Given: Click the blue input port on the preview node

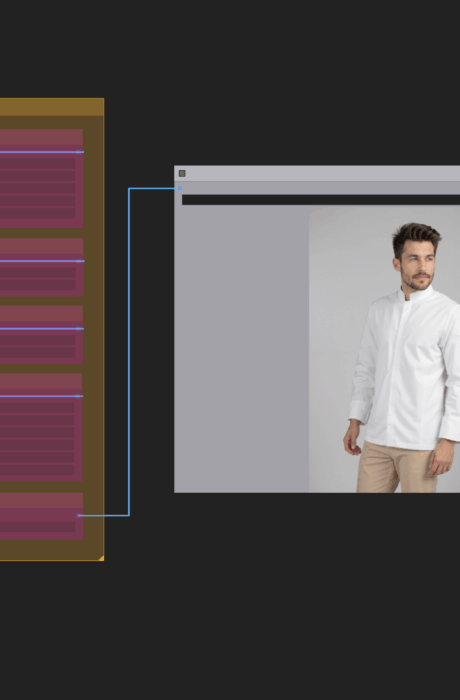Looking at the screenshot, I should click(x=180, y=188).
